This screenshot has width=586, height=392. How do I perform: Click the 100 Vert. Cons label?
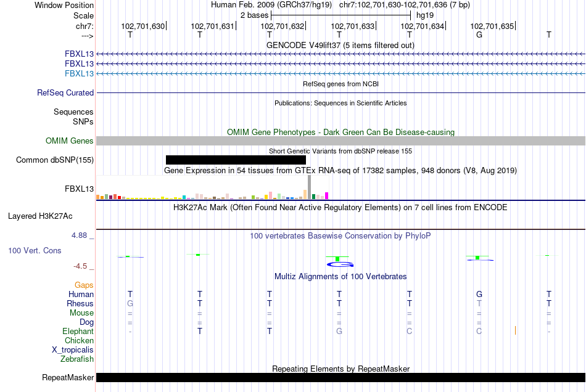coord(35,250)
